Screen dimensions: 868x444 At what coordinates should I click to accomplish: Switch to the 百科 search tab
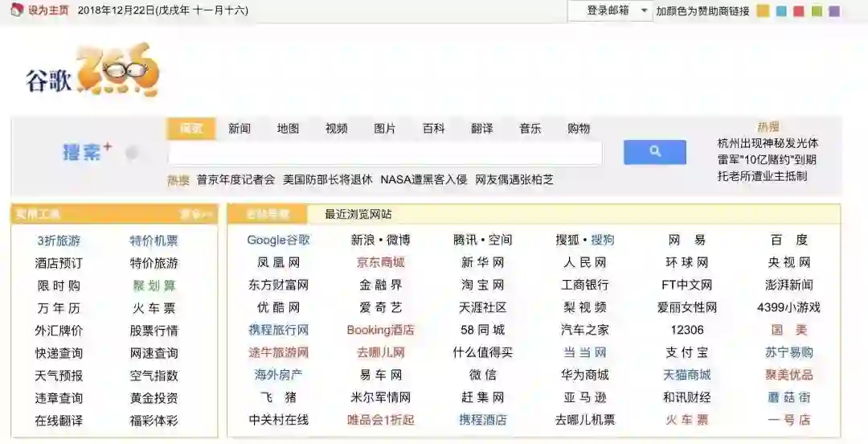pos(433,129)
